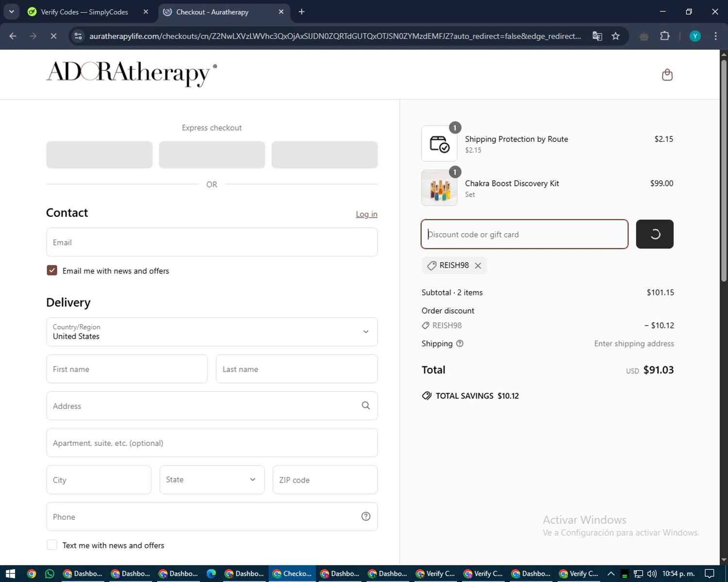This screenshot has width=728, height=582.
Task: Open a new browser tab
Action: [301, 12]
